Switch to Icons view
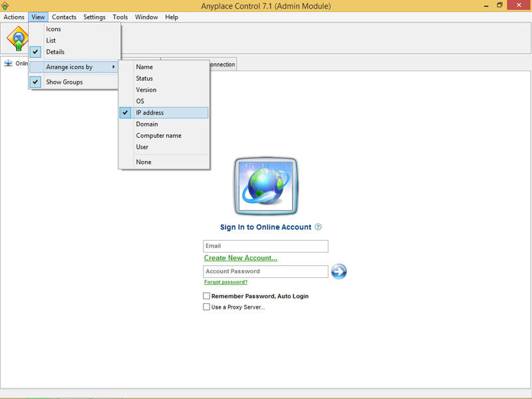Screen dimensions: 532x399 pyautogui.click(x=74, y=29)
